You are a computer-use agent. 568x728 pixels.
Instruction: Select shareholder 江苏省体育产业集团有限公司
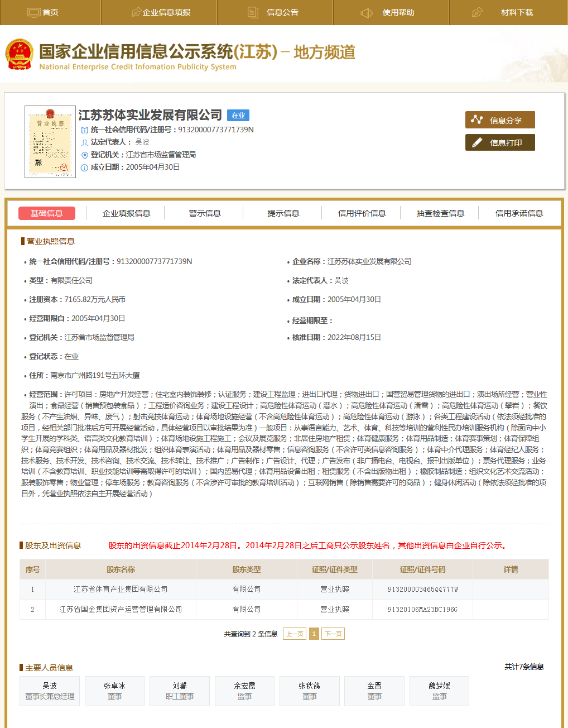click(121, 590)
